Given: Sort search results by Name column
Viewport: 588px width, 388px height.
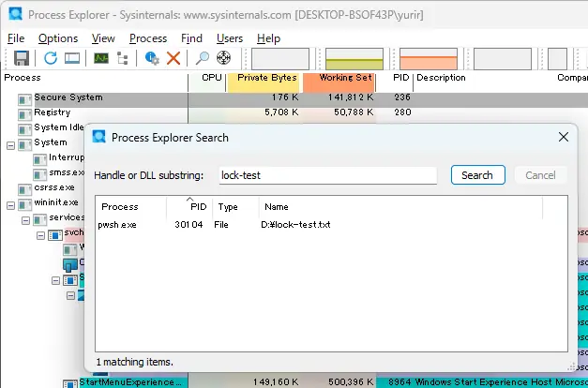Looking at the screenshot, I should [x=400, y=206].
